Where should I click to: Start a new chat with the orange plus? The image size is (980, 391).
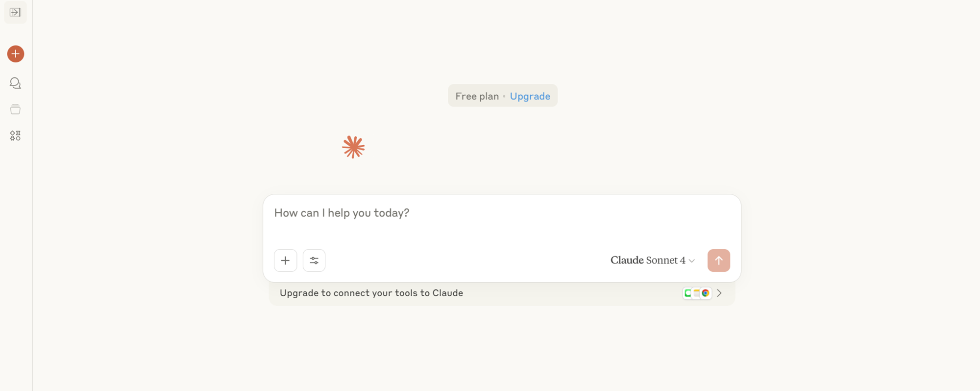point(16,54)
